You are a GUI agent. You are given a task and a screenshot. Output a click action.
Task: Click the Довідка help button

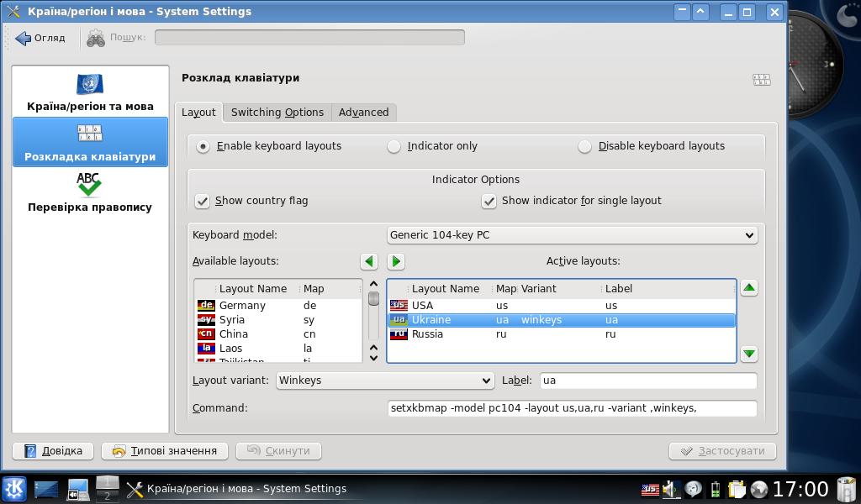[53, 451]
